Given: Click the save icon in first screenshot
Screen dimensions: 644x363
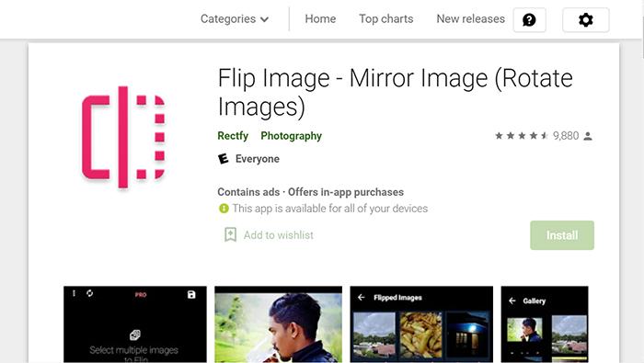Looking at the screenshot, I should [191, 294].
